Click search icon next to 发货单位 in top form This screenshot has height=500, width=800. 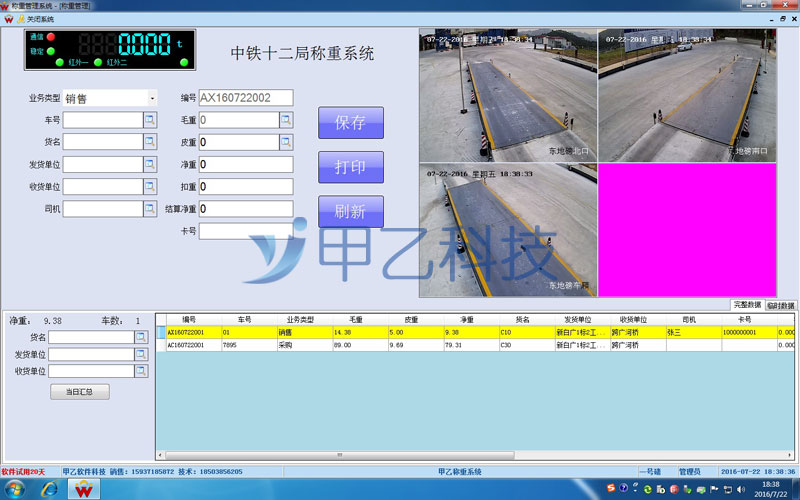point(150,164)
